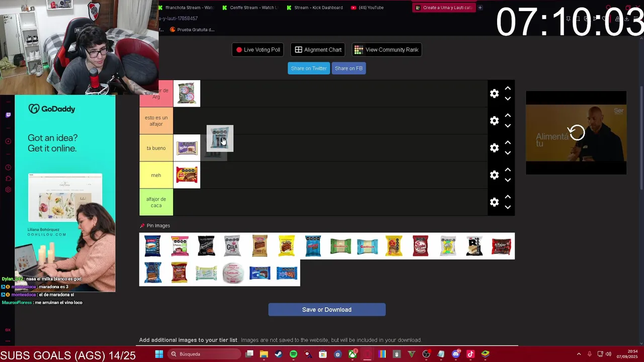Open File Explorer from the taskbar
The image size is (644, 362).
pos(264,354)
